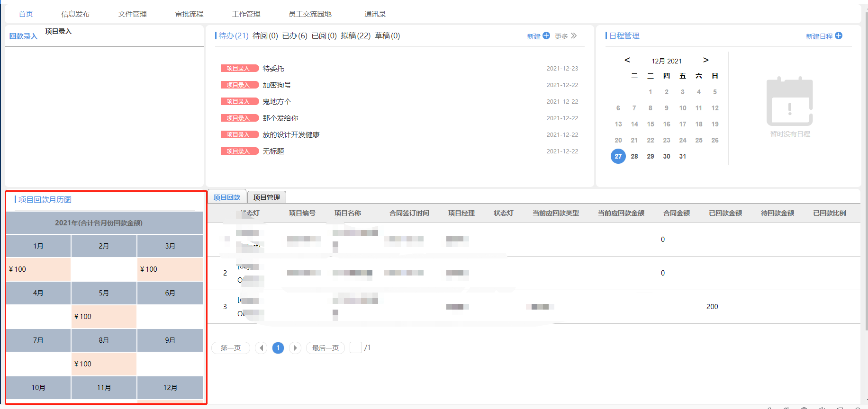Viewport: 868px width, 409px height.
Task: Go to next month in calendar
Action: pos(705,60)
